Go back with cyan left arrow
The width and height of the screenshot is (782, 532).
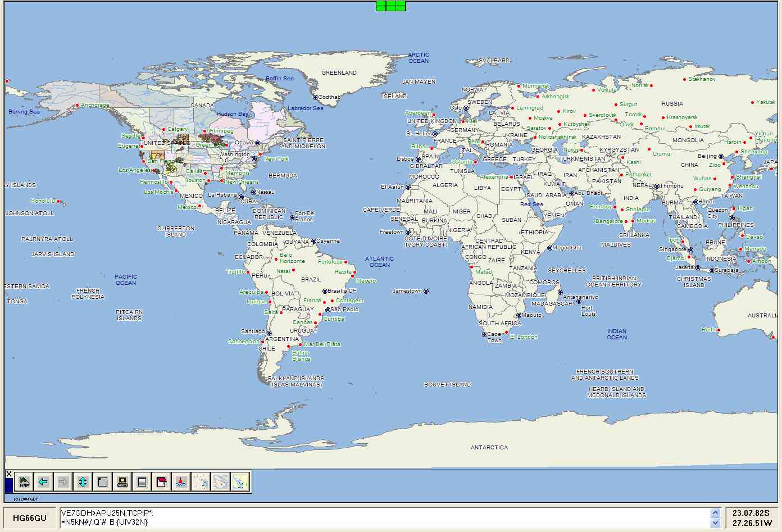[x=44, y=481]
